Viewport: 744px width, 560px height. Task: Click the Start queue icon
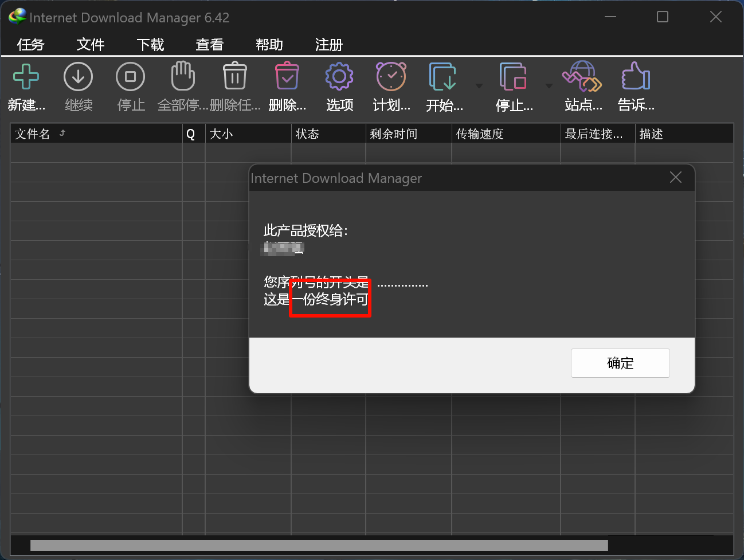(x=443, y=77)
